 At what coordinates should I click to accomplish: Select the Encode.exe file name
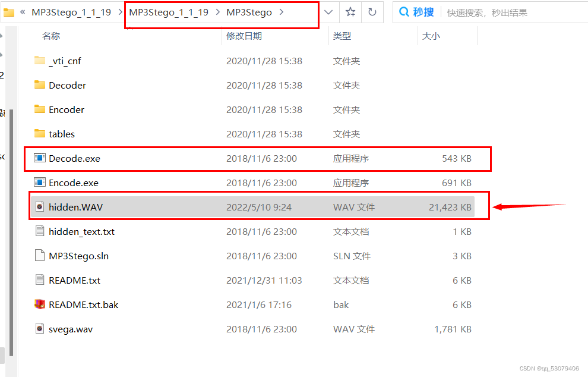click(74, 183)
